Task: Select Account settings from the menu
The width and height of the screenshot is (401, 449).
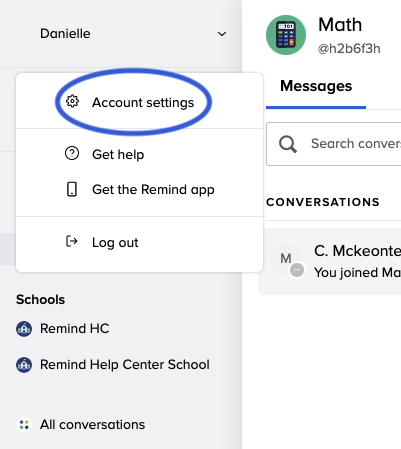Action: [139, 101]
